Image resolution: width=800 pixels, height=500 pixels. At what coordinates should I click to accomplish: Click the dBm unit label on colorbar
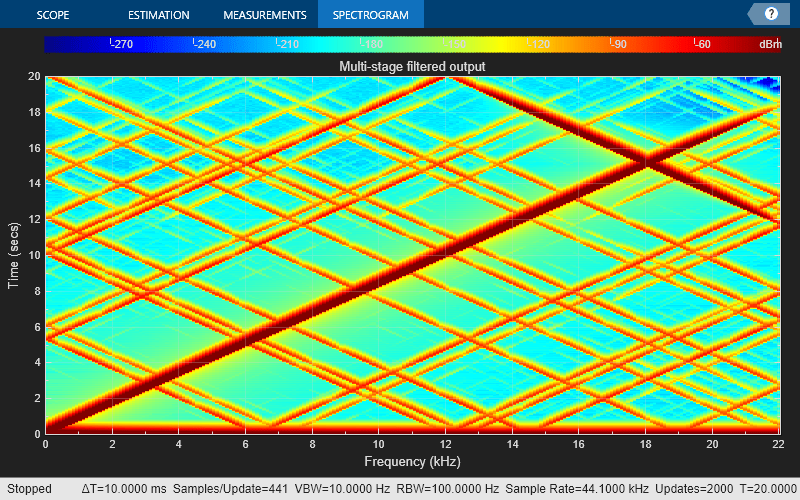[770, 45]
